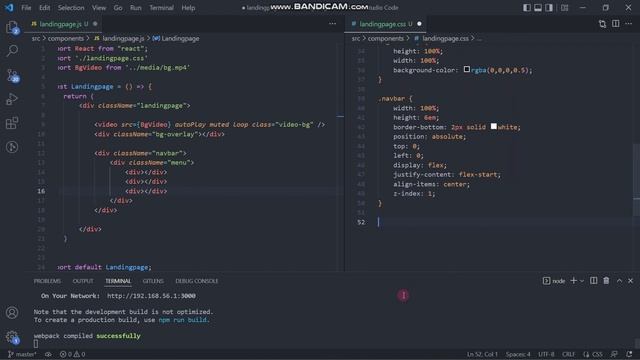Open more actions for left editor group
Screen dimensions: 640x360
click(x=333, y=24)
